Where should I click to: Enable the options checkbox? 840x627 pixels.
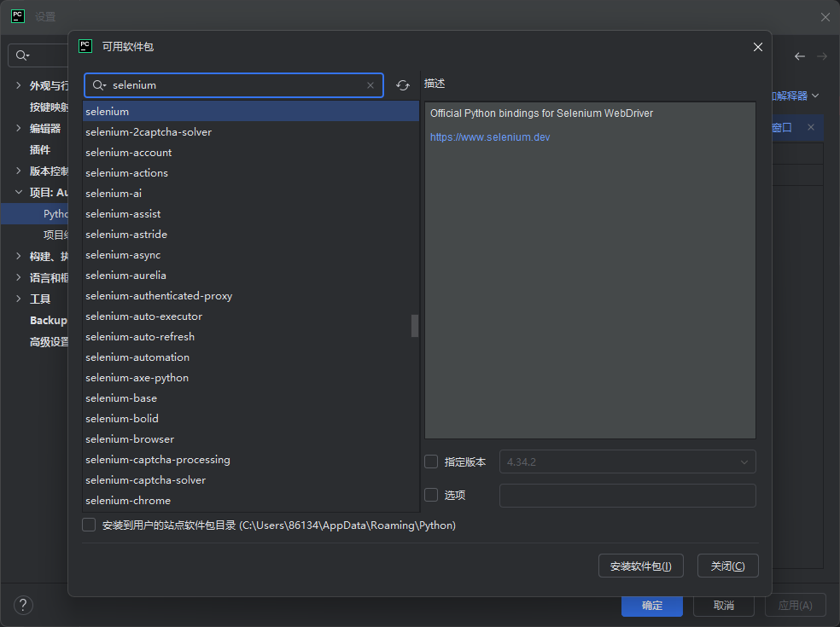431,495
